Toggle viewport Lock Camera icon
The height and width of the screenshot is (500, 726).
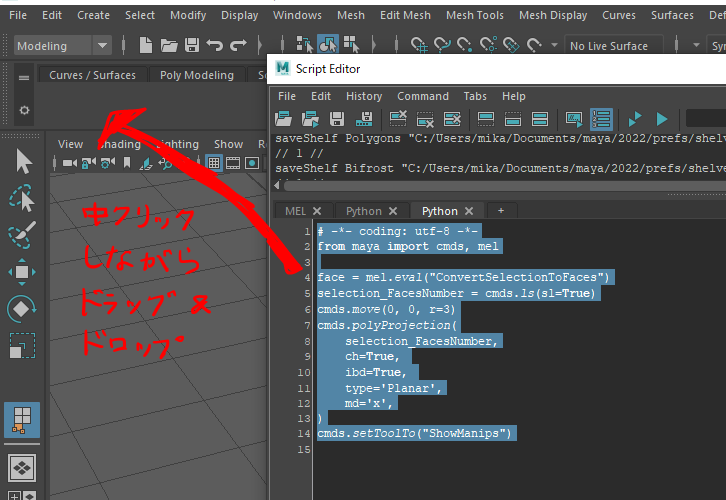click(88, 163)
